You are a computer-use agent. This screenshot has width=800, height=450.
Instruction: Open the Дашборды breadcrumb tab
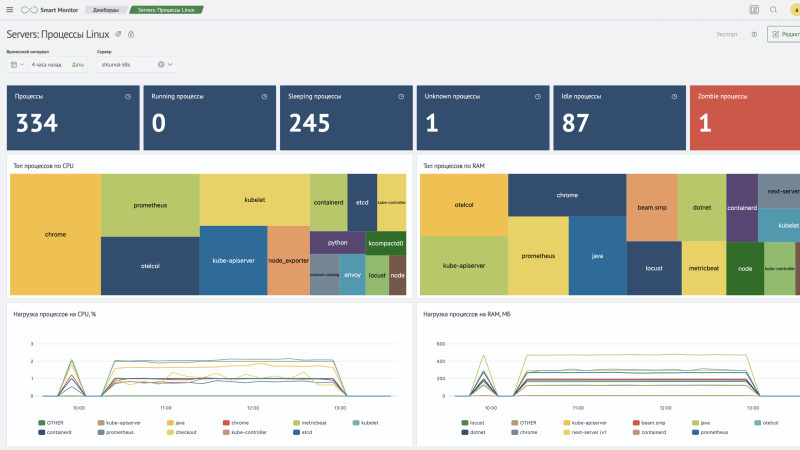click(106, 10)
